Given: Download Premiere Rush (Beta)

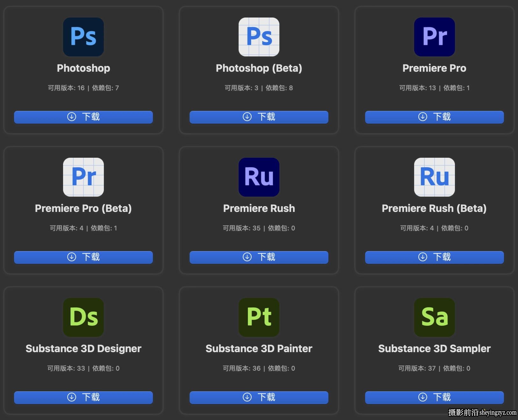Looking at the screenshot, I should [435, 257].
